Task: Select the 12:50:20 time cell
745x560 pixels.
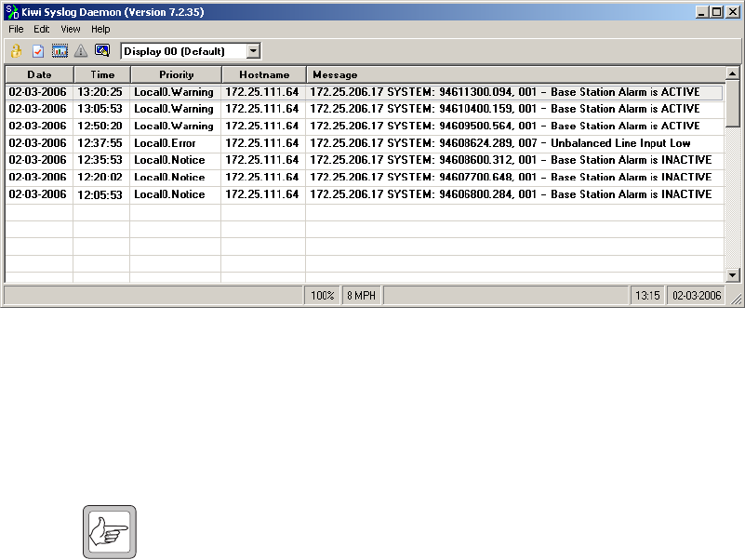Action: 101,126
